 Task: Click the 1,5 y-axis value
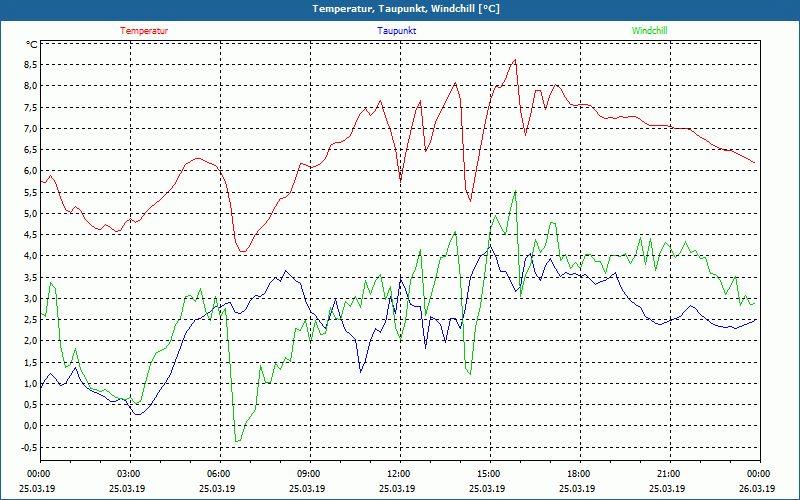[31, 362]
